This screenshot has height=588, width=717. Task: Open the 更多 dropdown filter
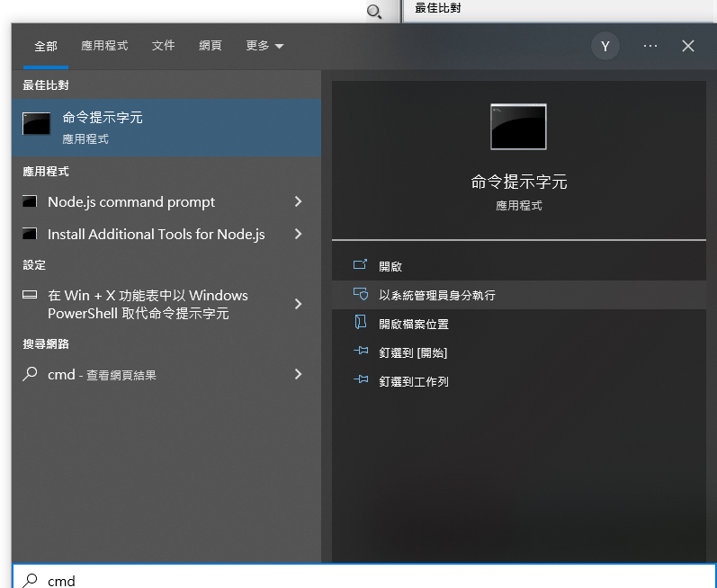[x=264, y=46]
